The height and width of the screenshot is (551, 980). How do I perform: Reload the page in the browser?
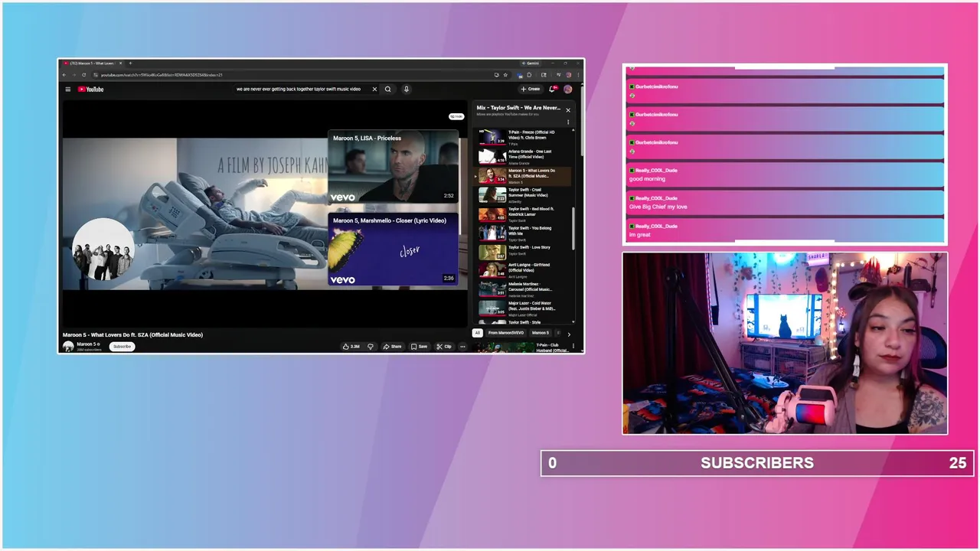(83, 75)
